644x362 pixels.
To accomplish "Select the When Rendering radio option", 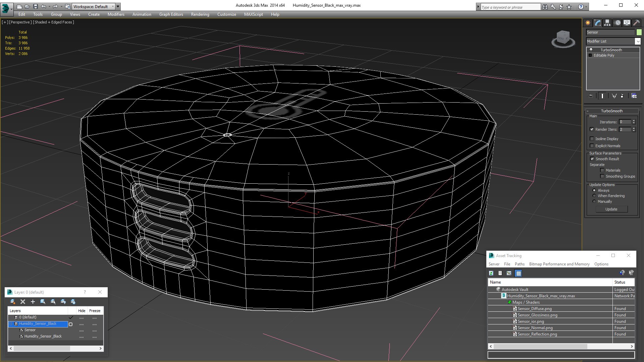I will [x=594, y=196].
